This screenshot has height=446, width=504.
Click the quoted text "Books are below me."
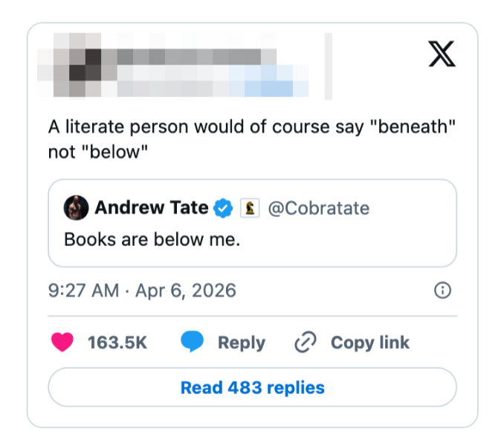click(152, 240)
